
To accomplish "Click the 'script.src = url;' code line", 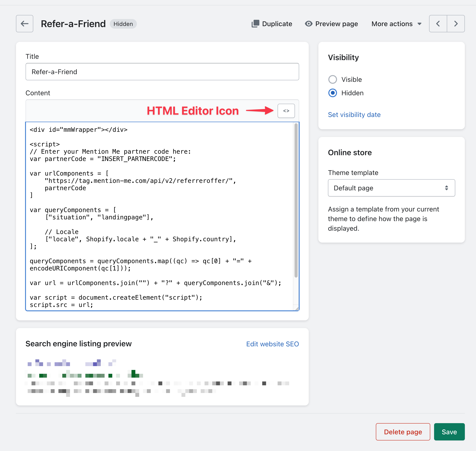I will coord(61,305).
